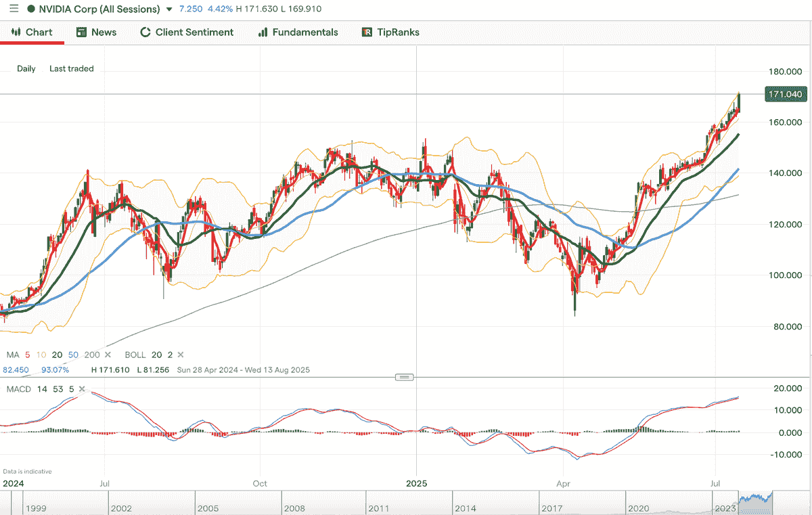
Task: Click the News tab newspaper icon
Action: coord(81,32)
